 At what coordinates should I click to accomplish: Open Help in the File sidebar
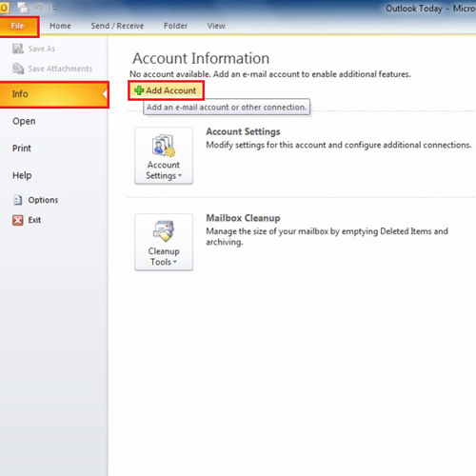(22, 175)
